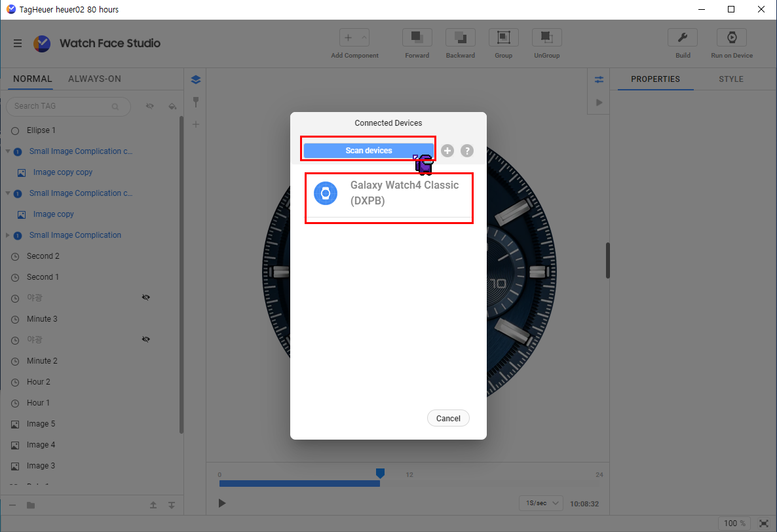Click the fit-to-screen icon at bottom right
The width and height of the screenshot is (777, 532).
[x=764, y=523]
